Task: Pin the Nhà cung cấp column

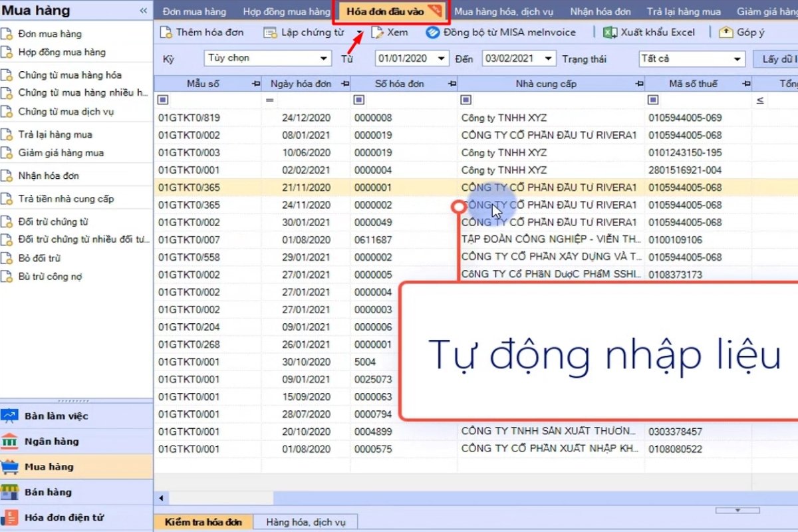Action: 640,84
